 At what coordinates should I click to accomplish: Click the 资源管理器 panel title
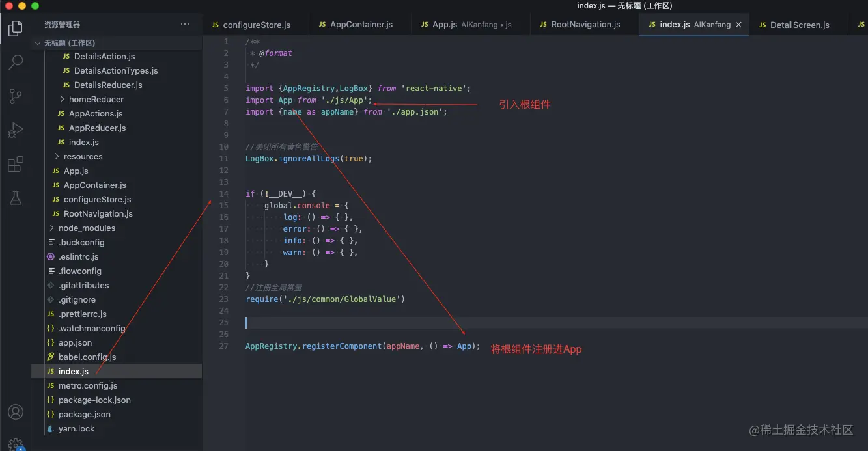coord(63,25)
